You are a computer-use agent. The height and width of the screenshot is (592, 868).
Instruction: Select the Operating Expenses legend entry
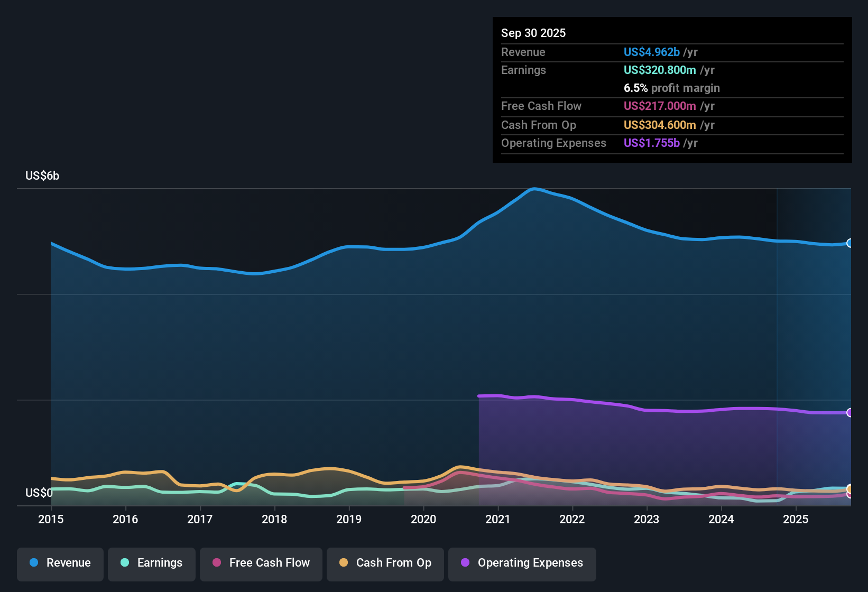[522, 563]
